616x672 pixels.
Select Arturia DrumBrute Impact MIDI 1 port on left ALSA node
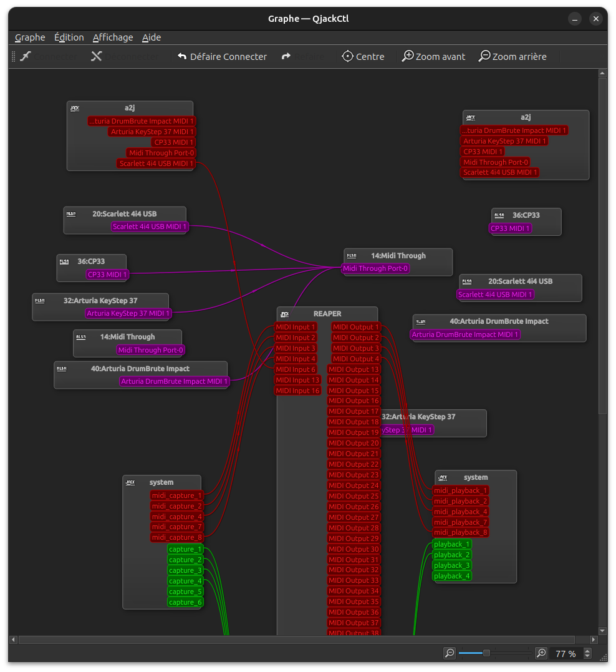175,381
